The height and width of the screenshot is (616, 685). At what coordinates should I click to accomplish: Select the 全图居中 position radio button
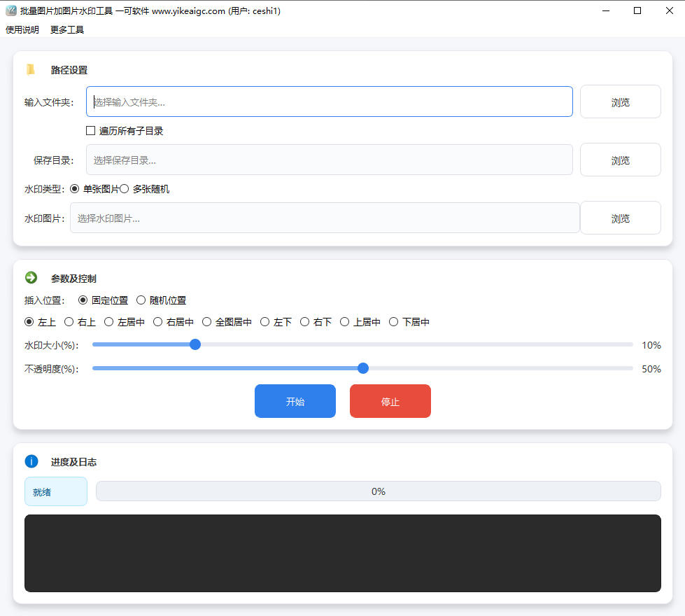(x=206, y=322)
